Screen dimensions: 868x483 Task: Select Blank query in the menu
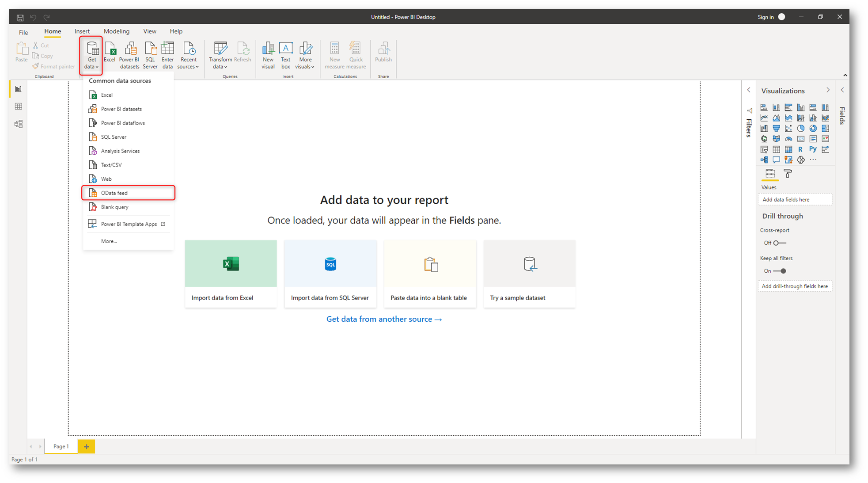[129, 207]
